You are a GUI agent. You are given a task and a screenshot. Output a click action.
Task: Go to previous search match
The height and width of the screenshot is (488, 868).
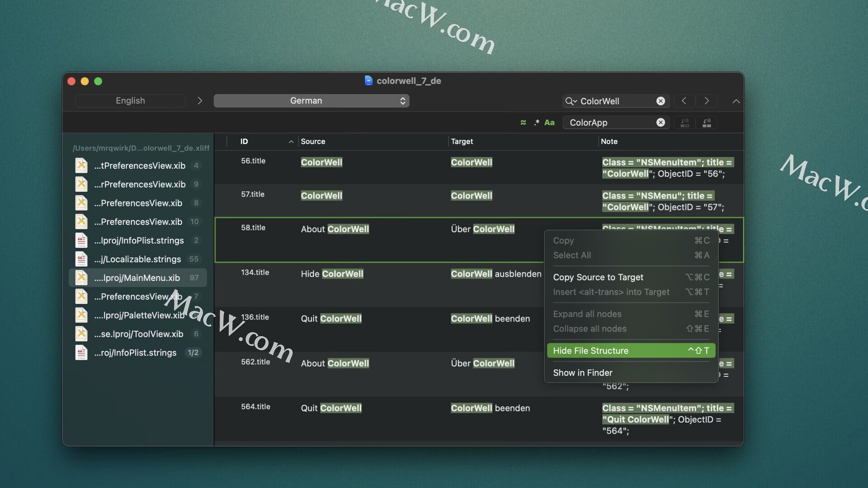pos(684,101)
